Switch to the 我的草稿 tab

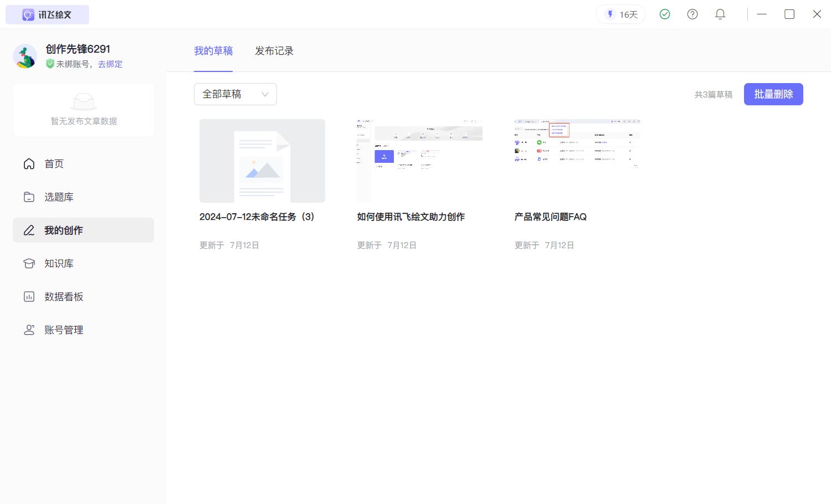213,51
